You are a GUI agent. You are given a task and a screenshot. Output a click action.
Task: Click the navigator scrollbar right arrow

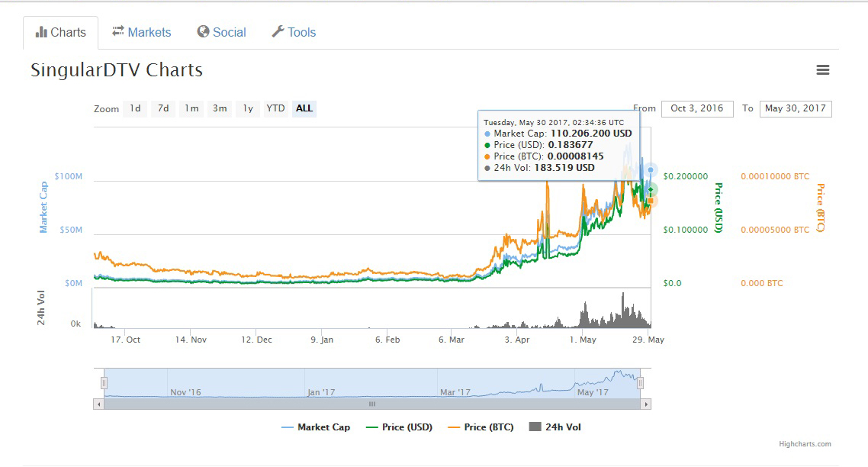click(x=646, y=404)
